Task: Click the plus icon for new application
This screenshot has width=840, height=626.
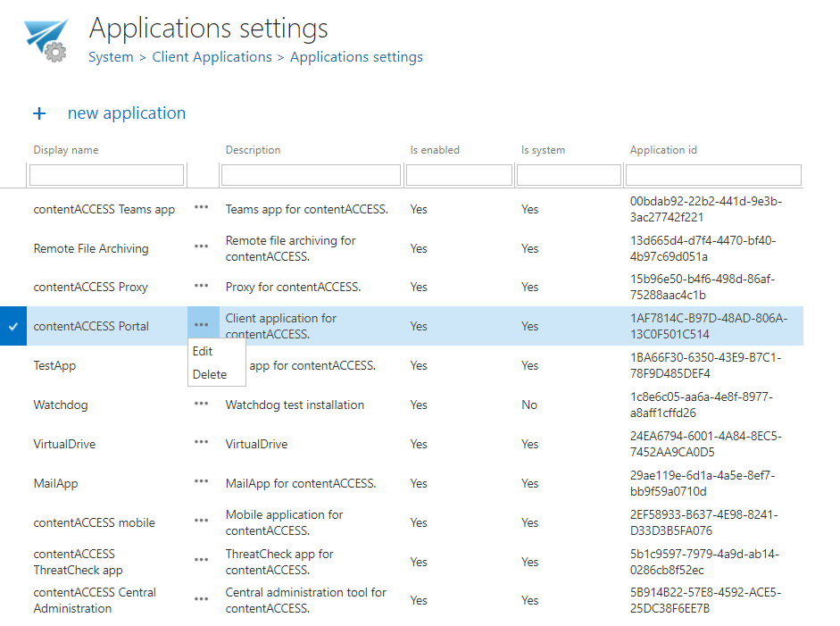Action: click(39, 113)
